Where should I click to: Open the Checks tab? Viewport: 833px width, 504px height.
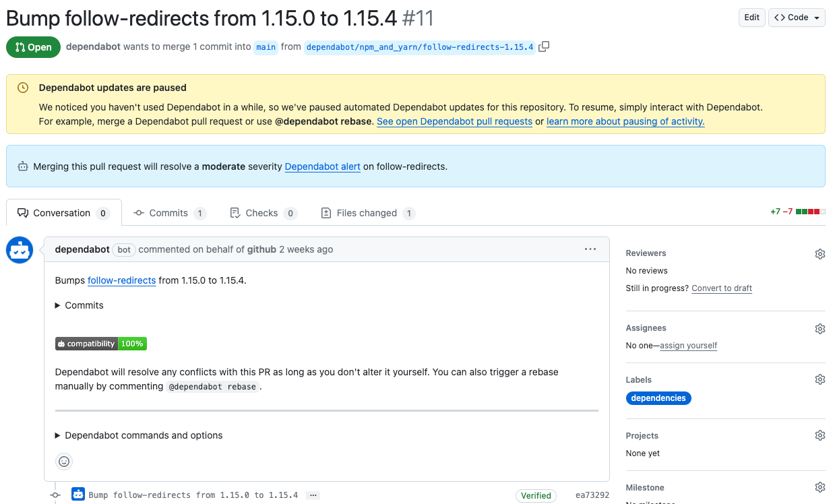tap(264, 212)
